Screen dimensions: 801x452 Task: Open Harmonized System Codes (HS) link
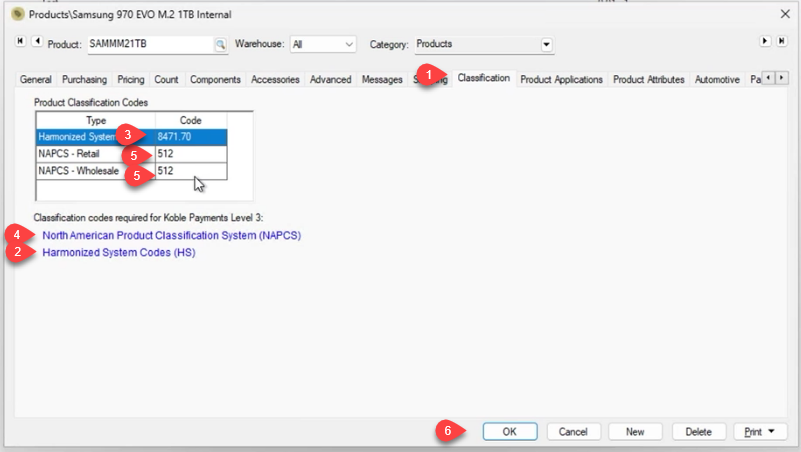[x=118, y=253]
